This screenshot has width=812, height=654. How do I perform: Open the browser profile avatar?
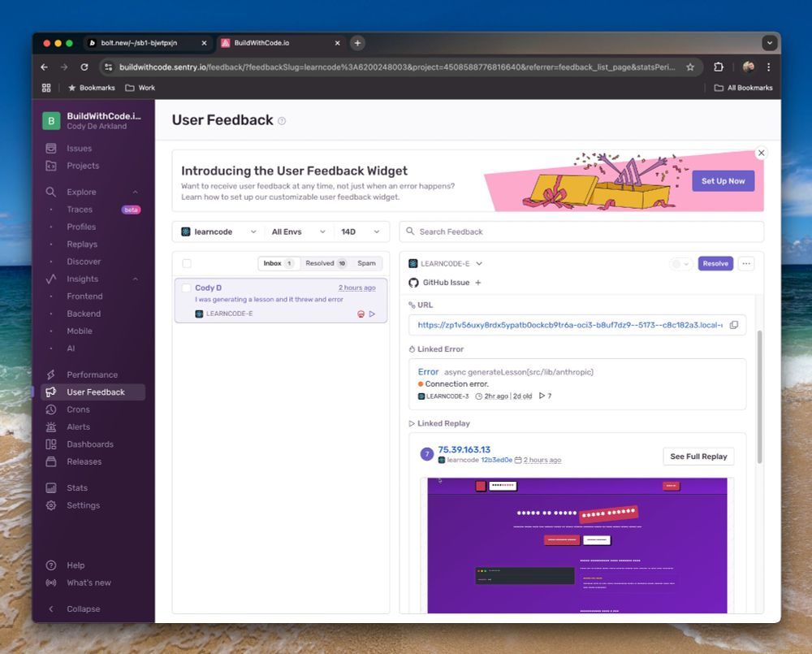pyautogui.click(x=749, y=67)
